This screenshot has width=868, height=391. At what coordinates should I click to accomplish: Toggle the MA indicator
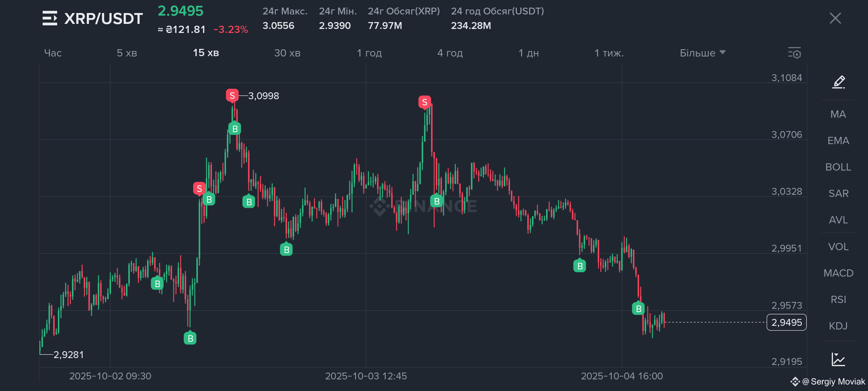838,114
